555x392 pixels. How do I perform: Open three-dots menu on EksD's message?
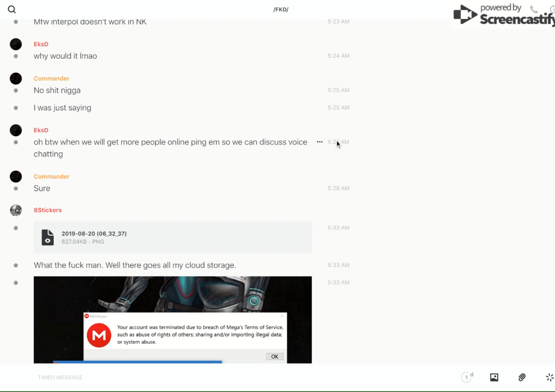(x=320, y=142)
